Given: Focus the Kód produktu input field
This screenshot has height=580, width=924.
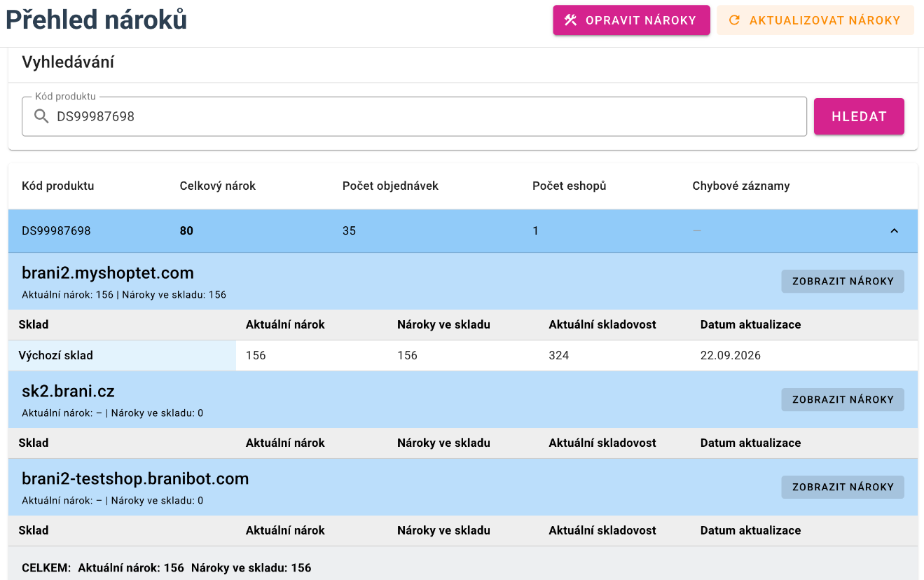Looking at the screenshot, I should [415, 116].
